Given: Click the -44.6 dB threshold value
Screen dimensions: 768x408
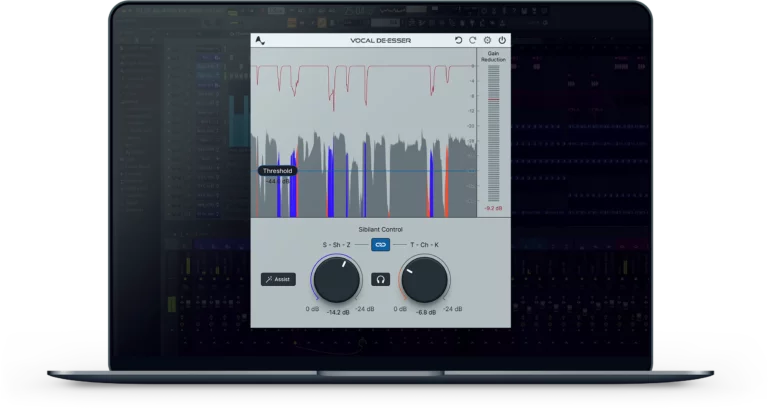Looking at the screenshot, I should point(277,181).
